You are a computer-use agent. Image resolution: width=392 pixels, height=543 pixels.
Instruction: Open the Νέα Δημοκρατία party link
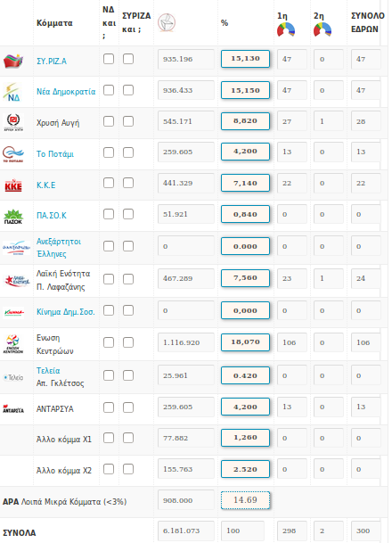66,92
